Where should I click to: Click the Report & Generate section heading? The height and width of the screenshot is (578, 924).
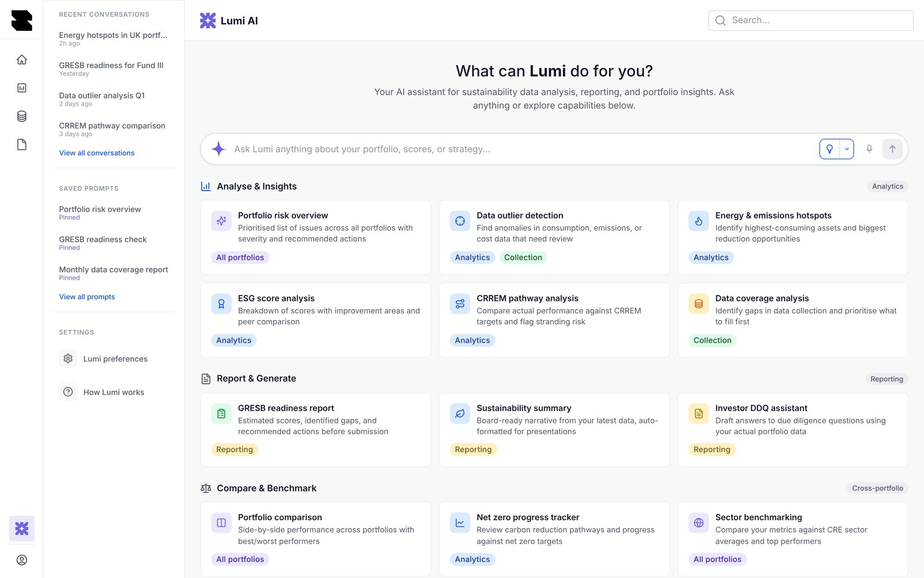point(256,378)
